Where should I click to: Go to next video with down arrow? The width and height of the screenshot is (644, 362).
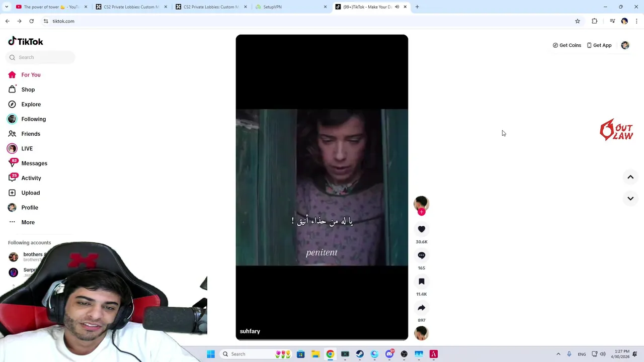[630, 199]
